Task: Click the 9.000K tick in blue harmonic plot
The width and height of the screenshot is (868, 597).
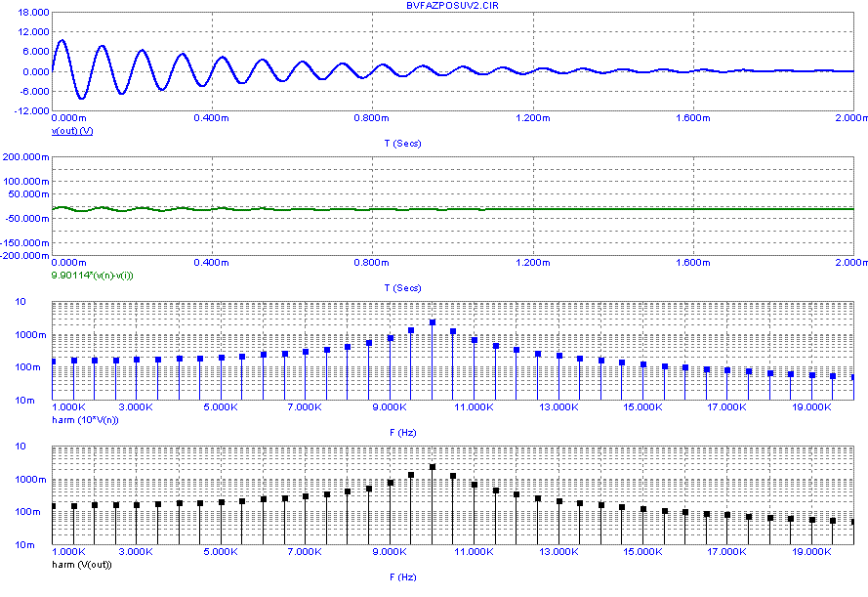Action: point(390,407)
